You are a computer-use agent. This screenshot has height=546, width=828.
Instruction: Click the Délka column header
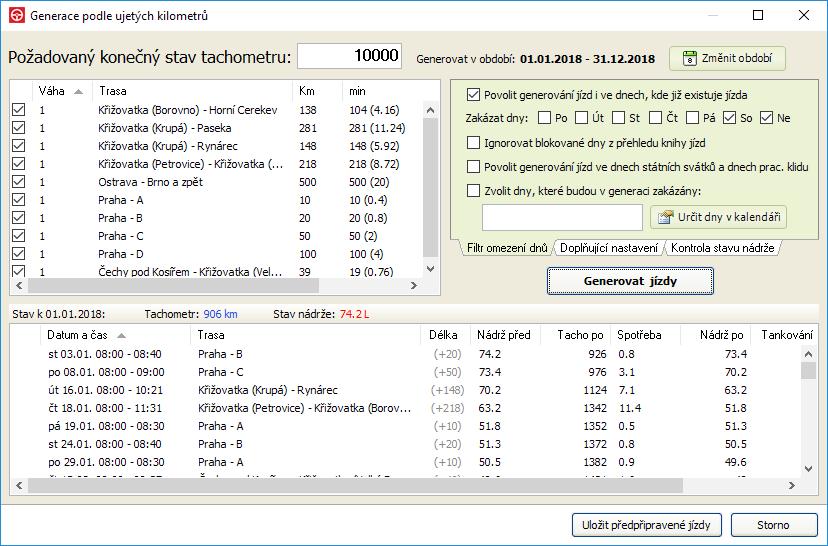click(444, 335)
